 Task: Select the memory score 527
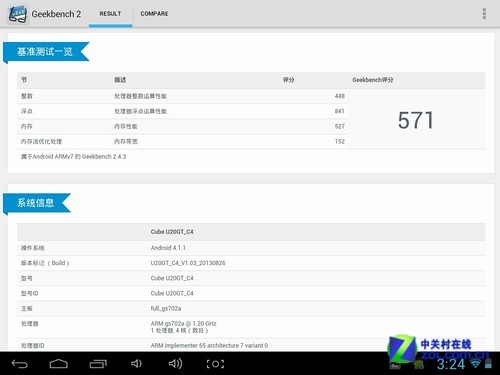pyautogui.click(x=340, y=126)
